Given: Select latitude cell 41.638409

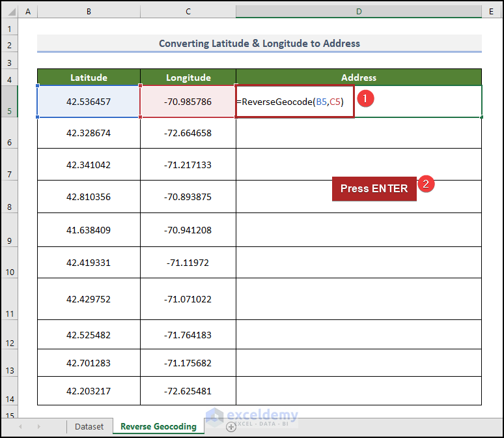Looking at the screenshot, I should [89, 230].
